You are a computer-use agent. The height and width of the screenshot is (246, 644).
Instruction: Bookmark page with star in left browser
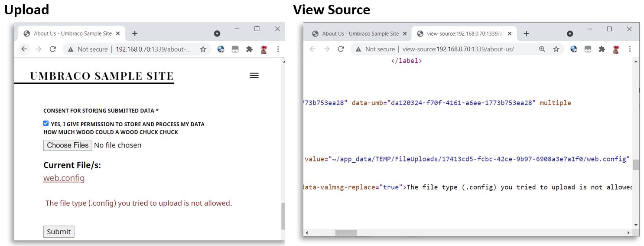click(x=203, y=49)
